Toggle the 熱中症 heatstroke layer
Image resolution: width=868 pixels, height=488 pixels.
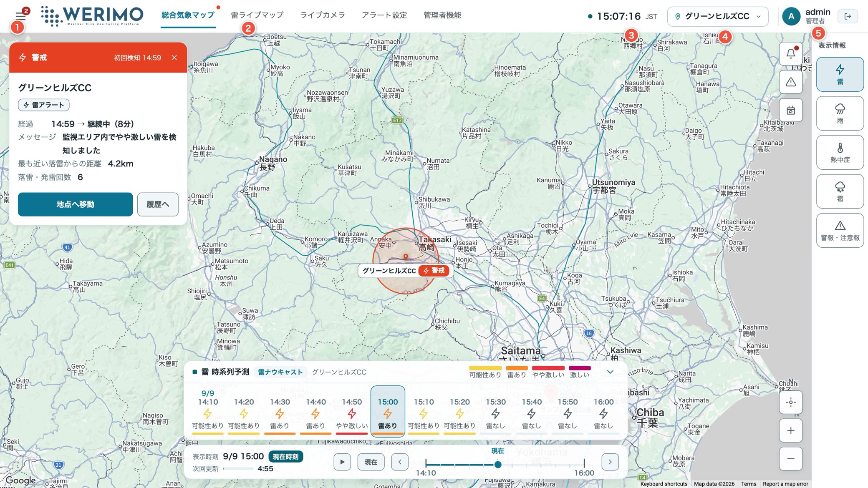point(840,152)
